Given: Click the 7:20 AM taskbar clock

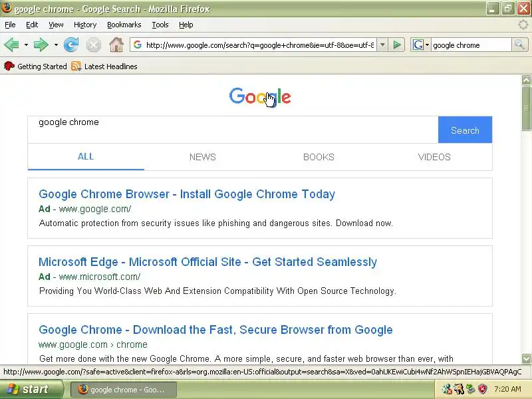Looking at the screenshot, I should click(x=507, y=389).
